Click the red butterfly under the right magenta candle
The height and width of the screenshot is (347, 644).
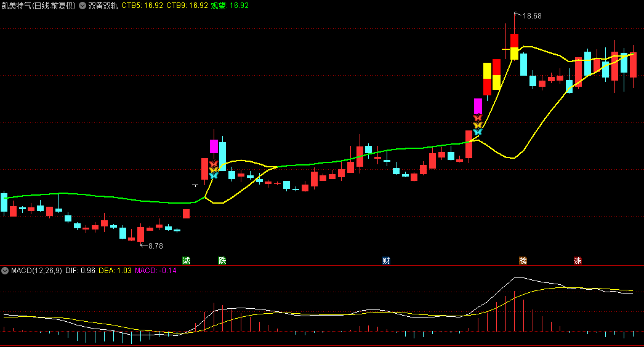pyautogui.click(x=477, y=118)
